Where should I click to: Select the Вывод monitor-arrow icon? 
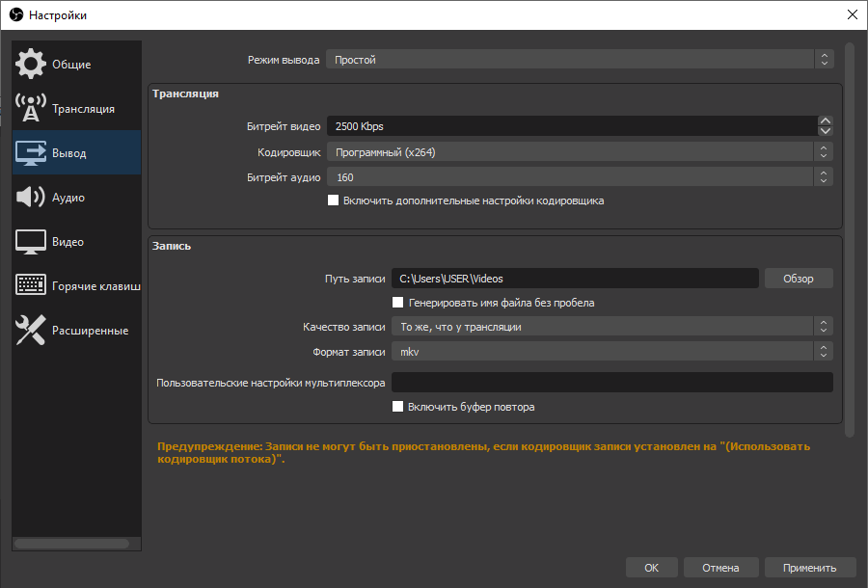(31, 153)
